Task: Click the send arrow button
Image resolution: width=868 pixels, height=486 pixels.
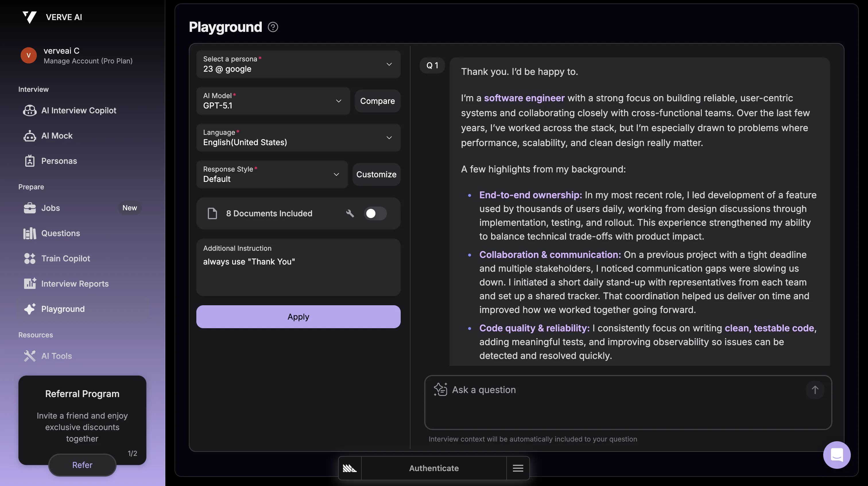Action: coord(815,390)
